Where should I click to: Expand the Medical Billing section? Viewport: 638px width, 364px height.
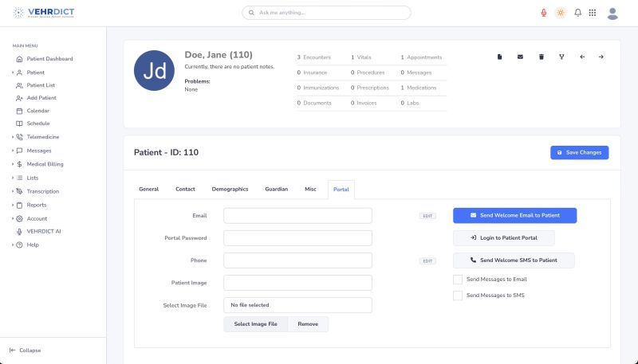tap(45, 164)
